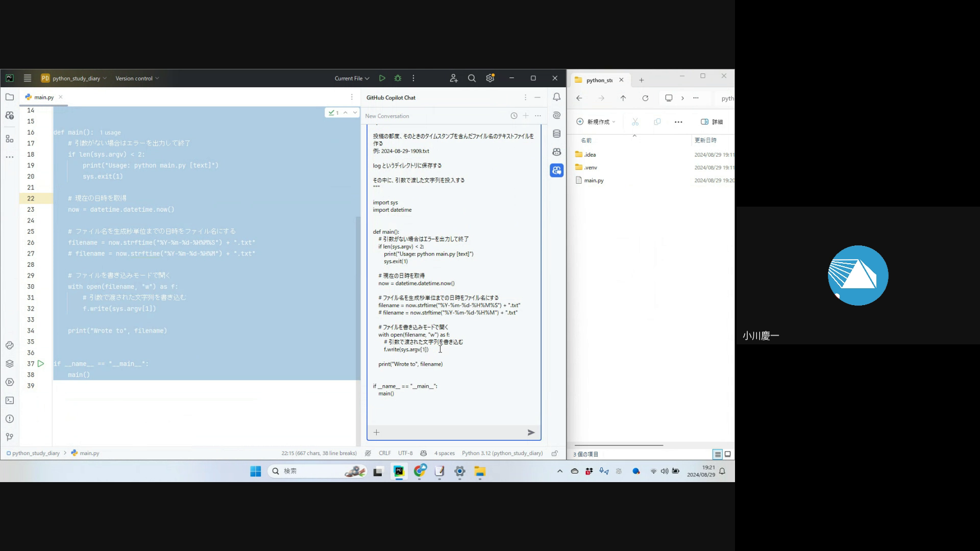Open the GitHub Copilot Chat sidebar icon
The image size is (980, 551).
556,170
